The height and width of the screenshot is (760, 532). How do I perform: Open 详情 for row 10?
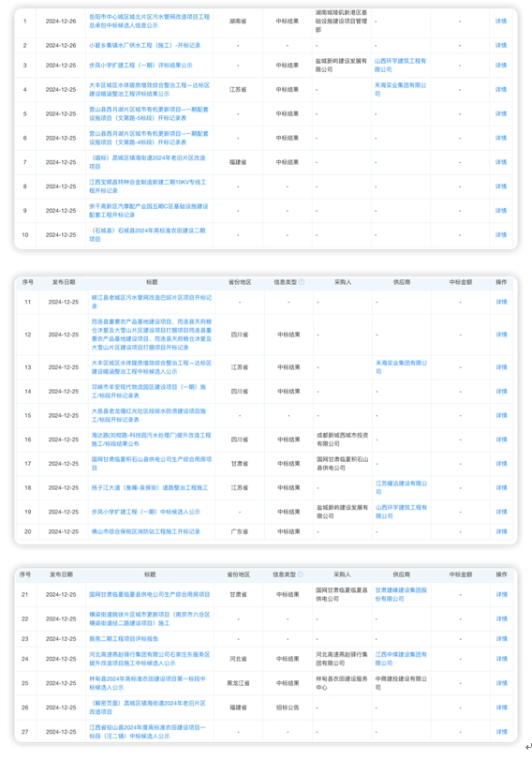coord(501,234)
